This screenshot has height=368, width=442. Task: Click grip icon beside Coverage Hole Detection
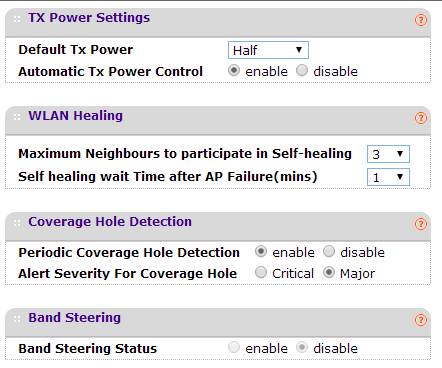tap(17, 223)
